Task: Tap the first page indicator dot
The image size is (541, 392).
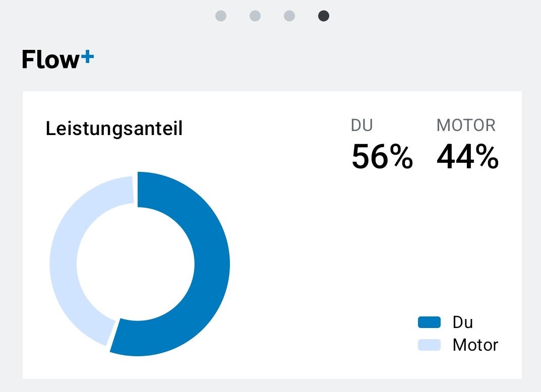Action: 221,16
